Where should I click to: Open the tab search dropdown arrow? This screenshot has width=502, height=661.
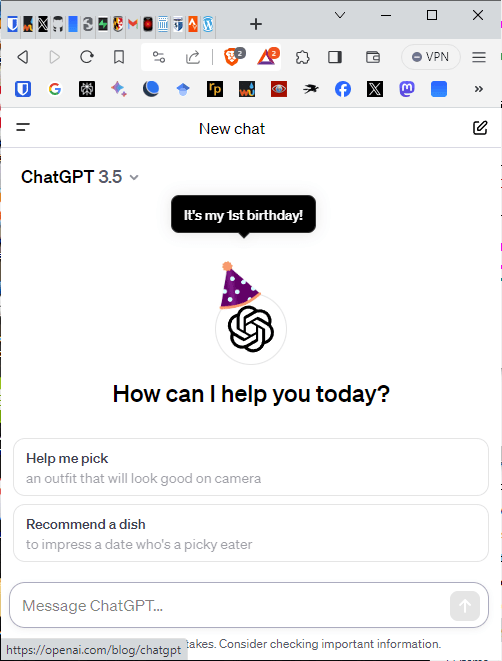click(x=340, y=15)
